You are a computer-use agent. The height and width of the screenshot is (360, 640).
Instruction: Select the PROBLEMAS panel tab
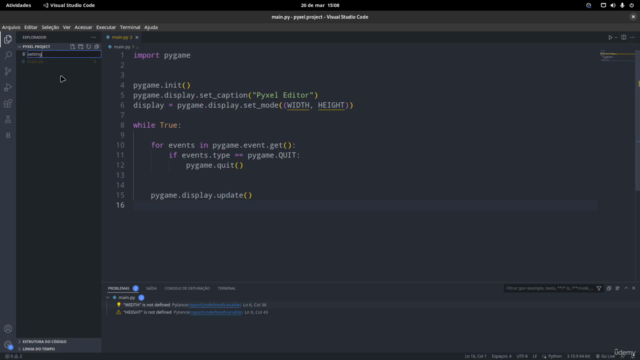pos(123,288)
